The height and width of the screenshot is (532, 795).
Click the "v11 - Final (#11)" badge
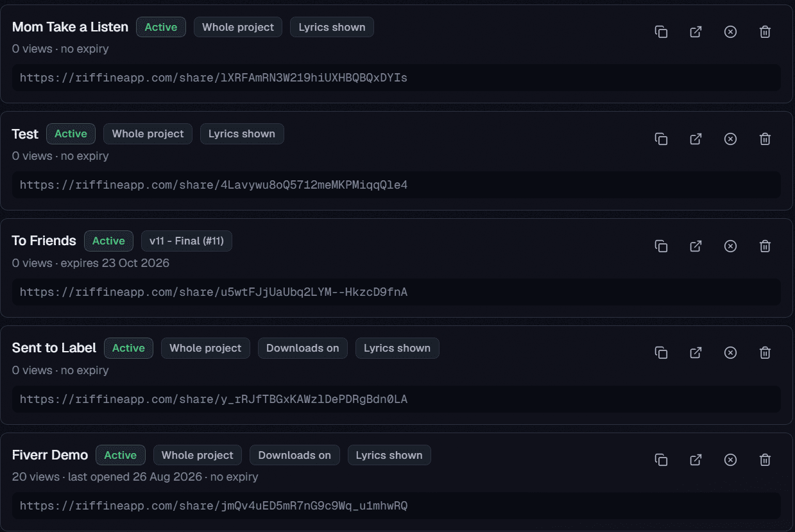187,241
